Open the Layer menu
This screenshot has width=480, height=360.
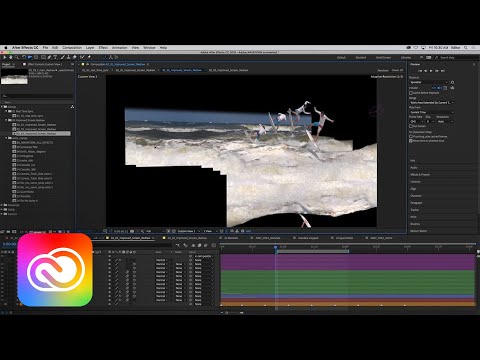click(x=90, y=48)
